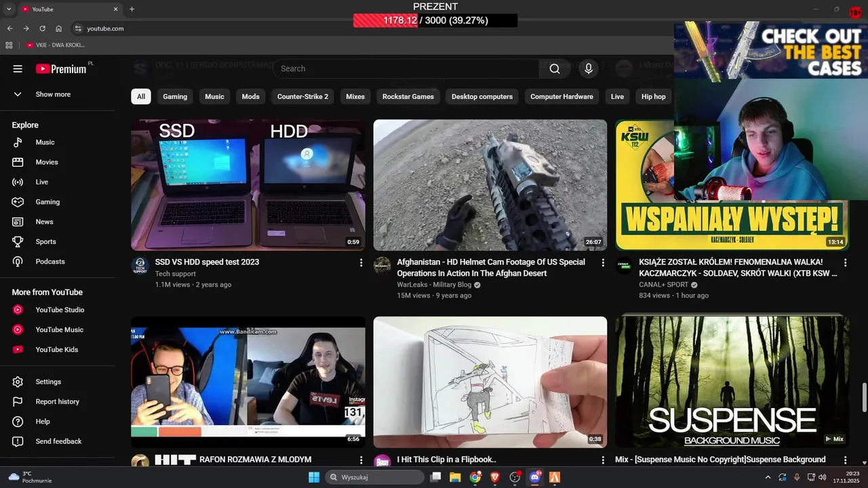Image resolution: width=868 pixels, height=488 pixels.
Task: Select the Desktop computers filter chip
Action: [x=482, y=96]
